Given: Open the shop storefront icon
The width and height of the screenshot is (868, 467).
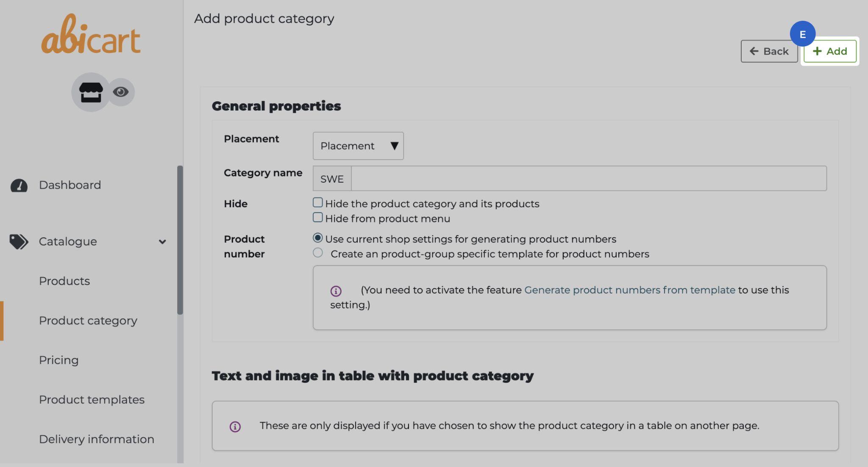Looking at the screenshot, I should coord(91,92).
